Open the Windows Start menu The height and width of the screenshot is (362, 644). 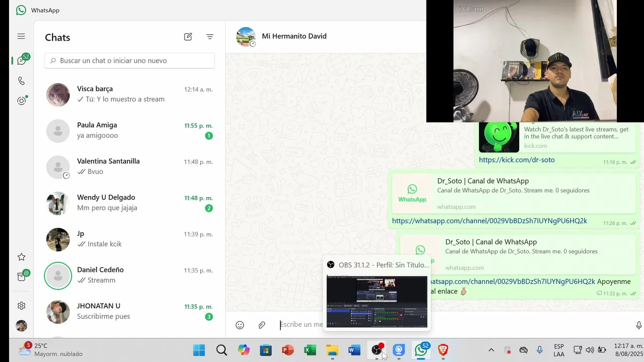(x=199, y=350)
